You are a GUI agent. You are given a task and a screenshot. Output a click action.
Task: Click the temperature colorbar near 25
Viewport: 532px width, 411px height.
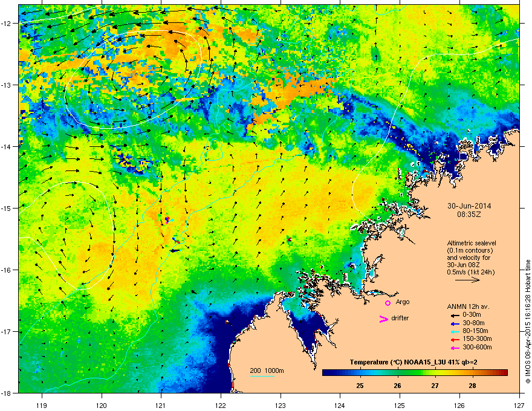coord(360,373)
